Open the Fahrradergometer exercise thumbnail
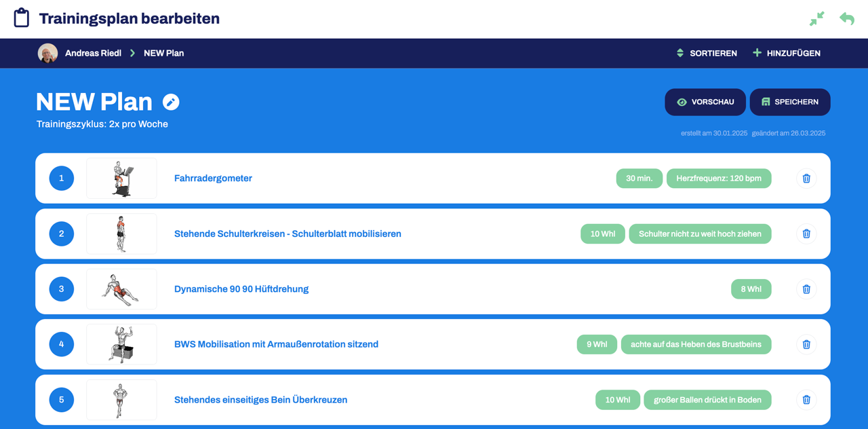 click(121, 179)
